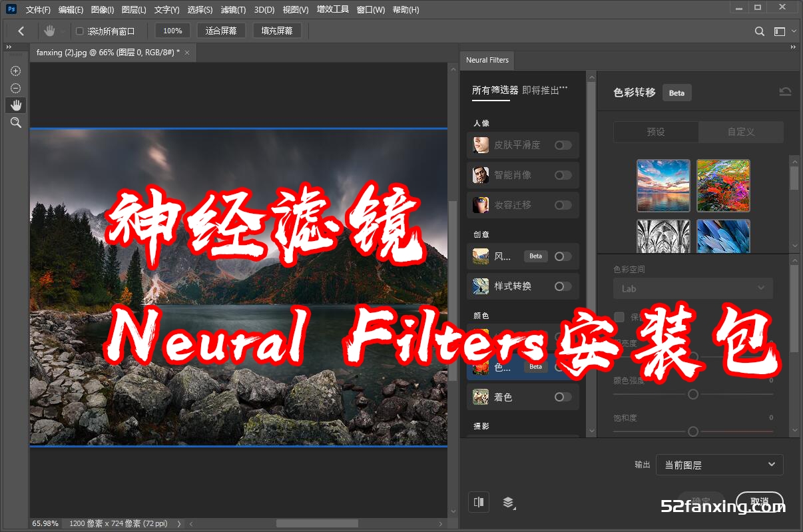Viewport: 803px width, 532px height.
Task: Open the 文件(F) menu
Action: 38,10
